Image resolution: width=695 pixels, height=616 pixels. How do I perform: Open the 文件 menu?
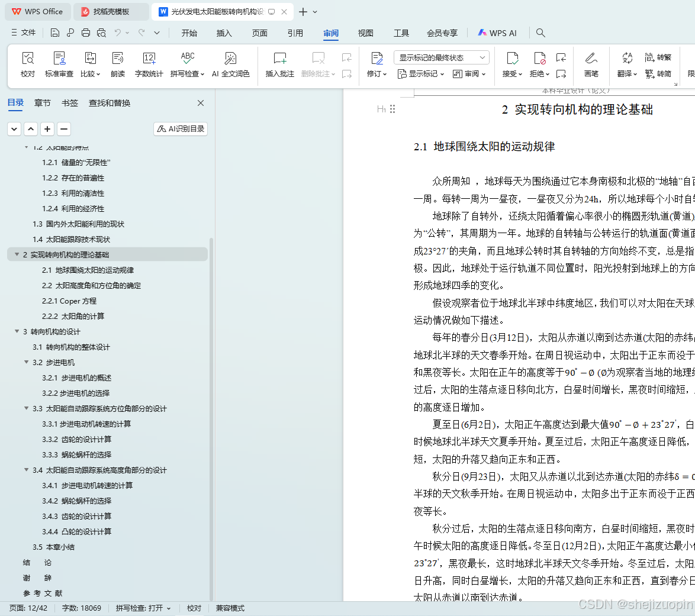[x=24, y=33]
